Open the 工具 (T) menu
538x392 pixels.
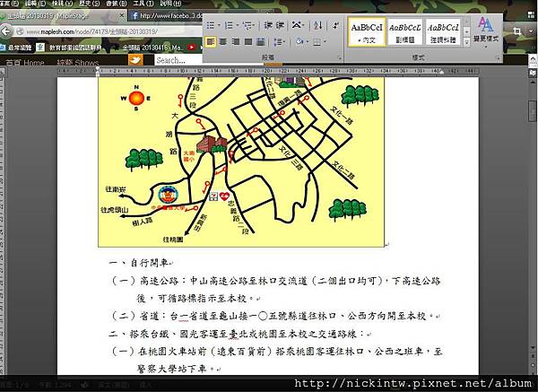(x=141, y=4)
